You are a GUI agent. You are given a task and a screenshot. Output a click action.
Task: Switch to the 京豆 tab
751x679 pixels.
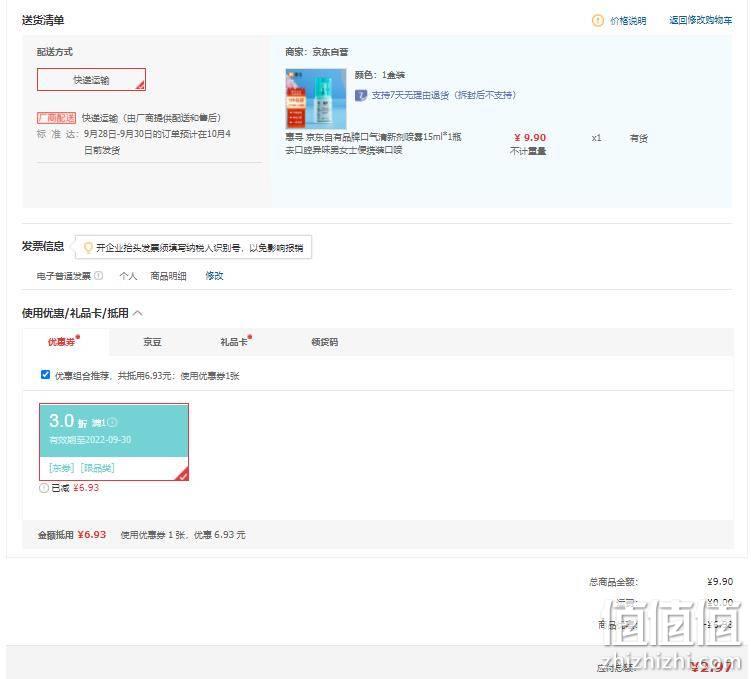(x=152, y=342)
